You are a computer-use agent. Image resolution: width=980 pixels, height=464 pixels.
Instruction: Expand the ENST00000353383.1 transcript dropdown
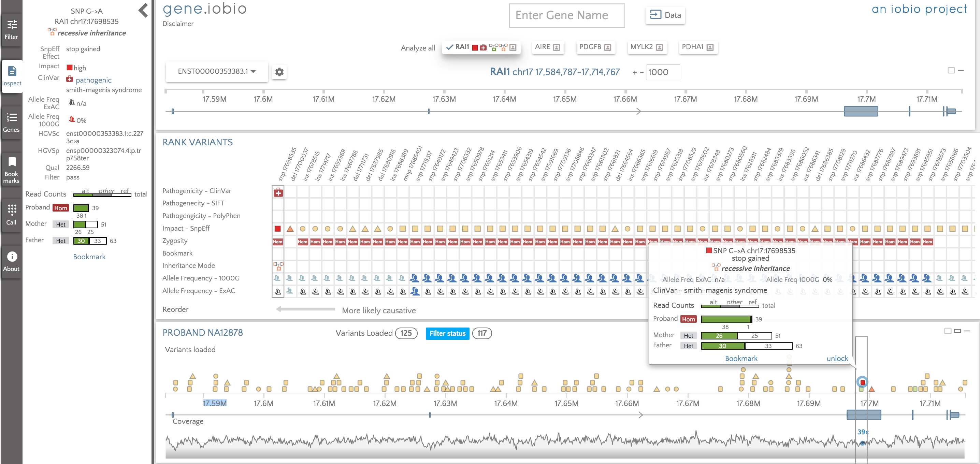point(216,72)
